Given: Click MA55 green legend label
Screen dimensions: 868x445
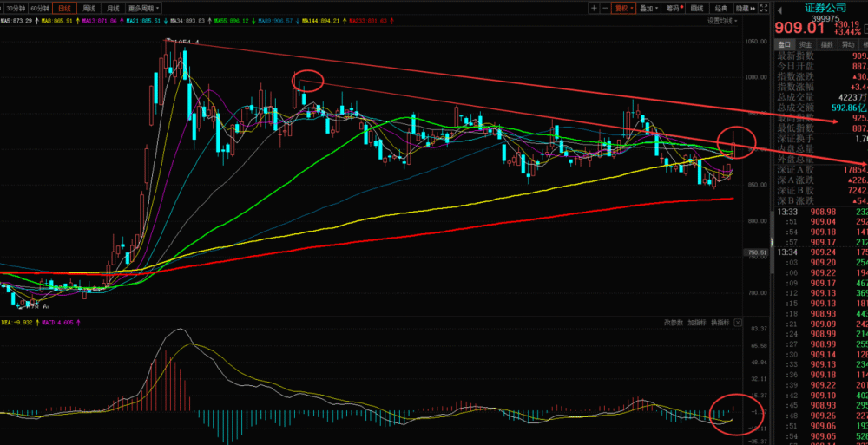Looking at the screenshot, I should (231, 21).
